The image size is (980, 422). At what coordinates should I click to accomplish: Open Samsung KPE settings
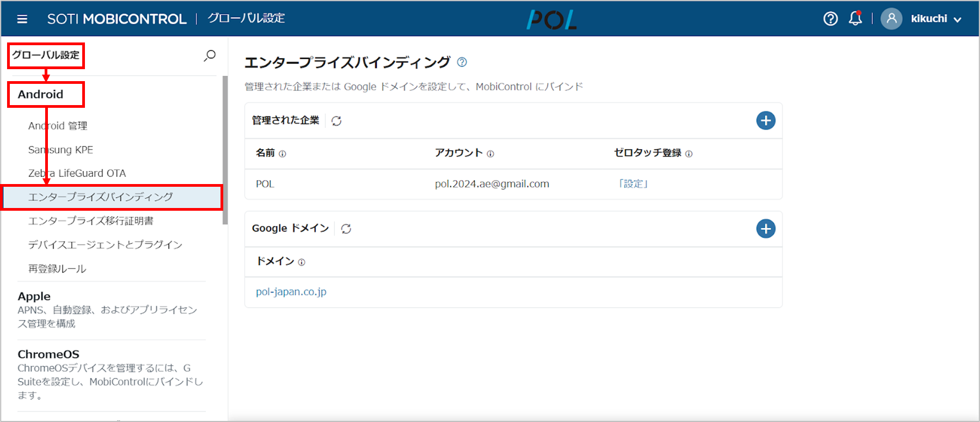(x=60, y=150)
